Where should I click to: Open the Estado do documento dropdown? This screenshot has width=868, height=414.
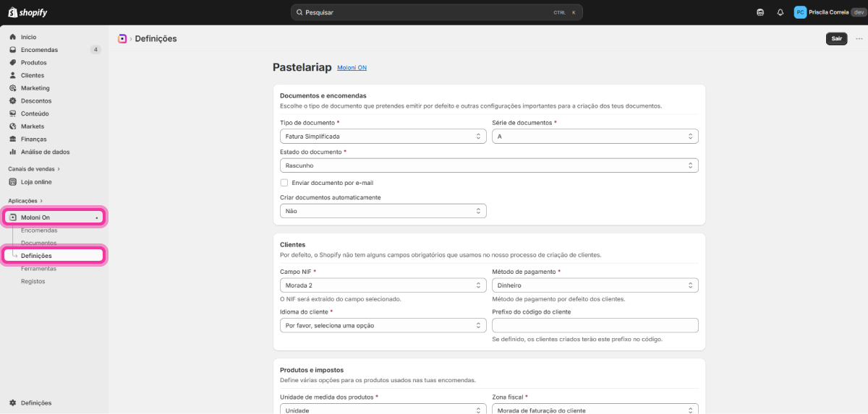(489, 165)
